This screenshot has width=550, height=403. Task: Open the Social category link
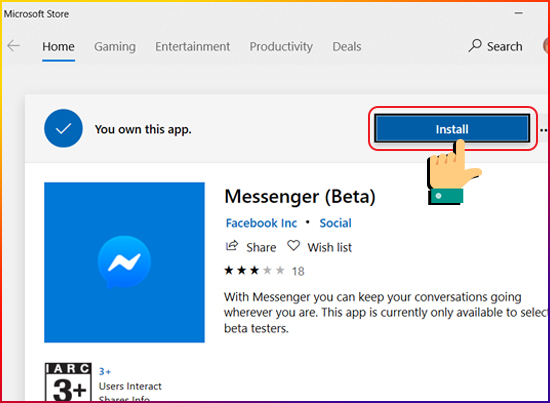pyautogui.click(x=335, y=223)
